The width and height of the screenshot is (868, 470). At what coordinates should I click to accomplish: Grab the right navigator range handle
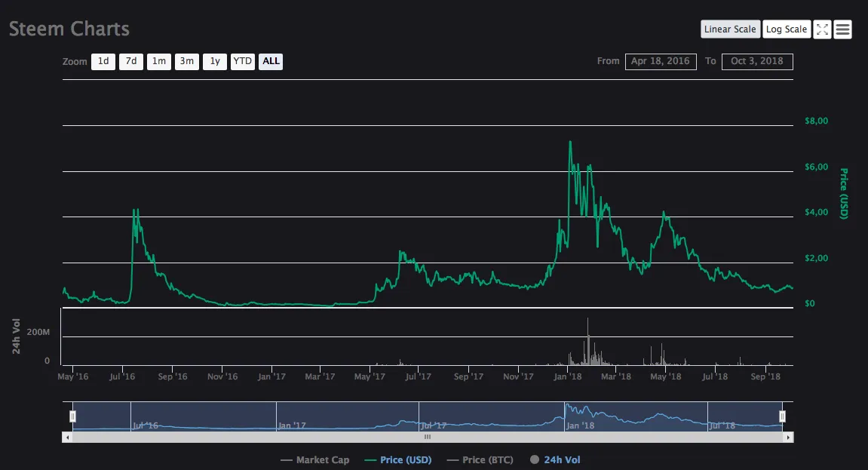point(782,416)
